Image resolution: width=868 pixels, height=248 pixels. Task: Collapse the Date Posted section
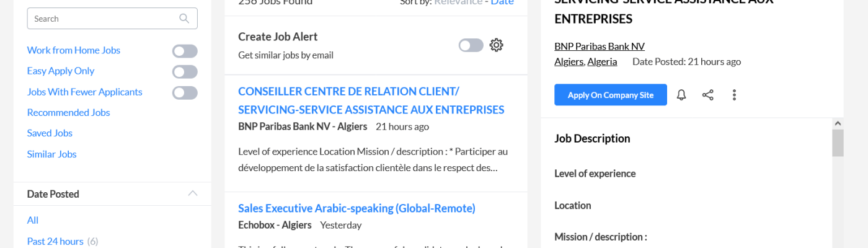tap(193, 193)
